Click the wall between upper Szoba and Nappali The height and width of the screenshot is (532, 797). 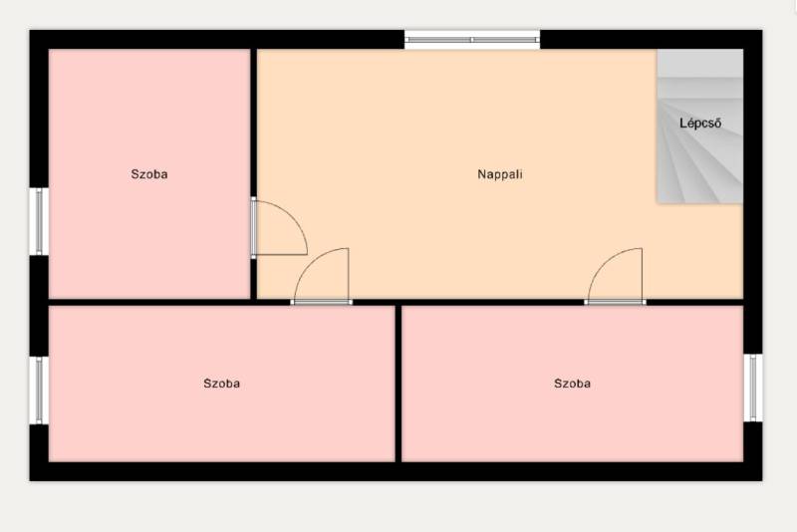click(x=254, y=120)
